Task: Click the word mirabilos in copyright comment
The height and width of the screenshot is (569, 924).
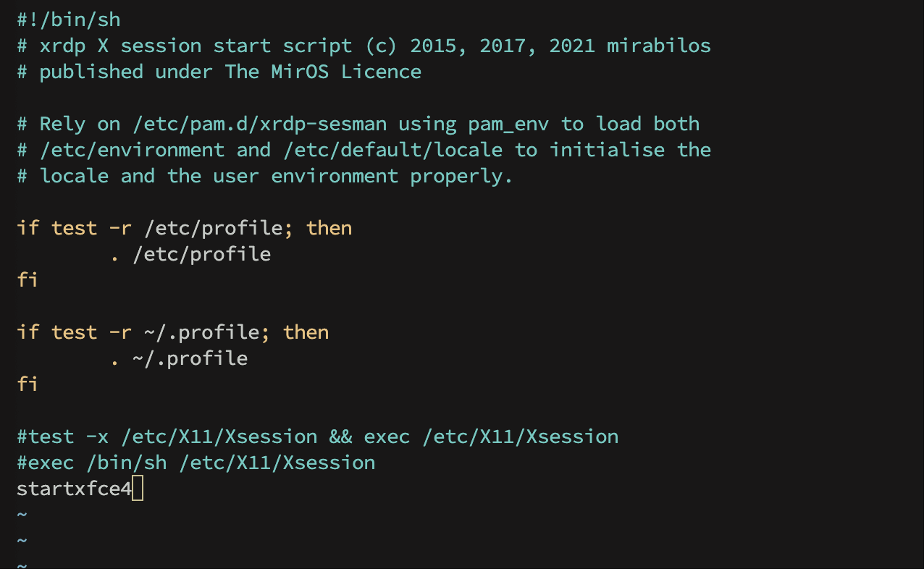Action: (659, 46)
